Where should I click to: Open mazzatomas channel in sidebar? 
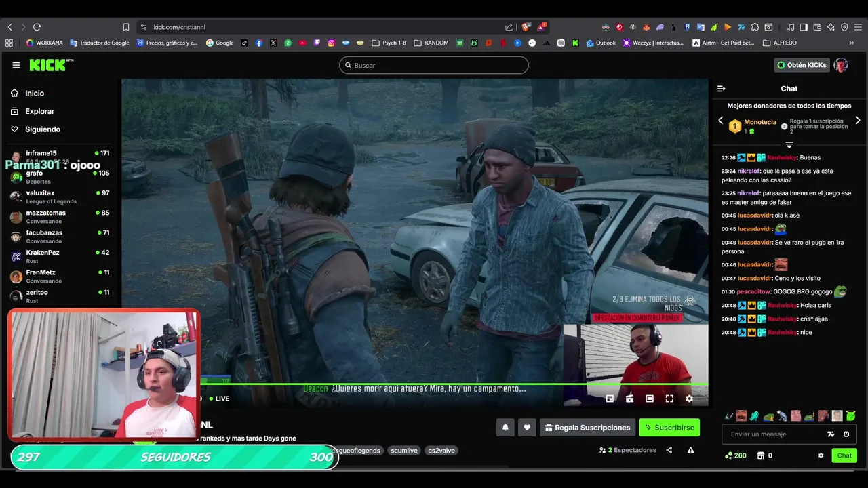coord(60,217)
